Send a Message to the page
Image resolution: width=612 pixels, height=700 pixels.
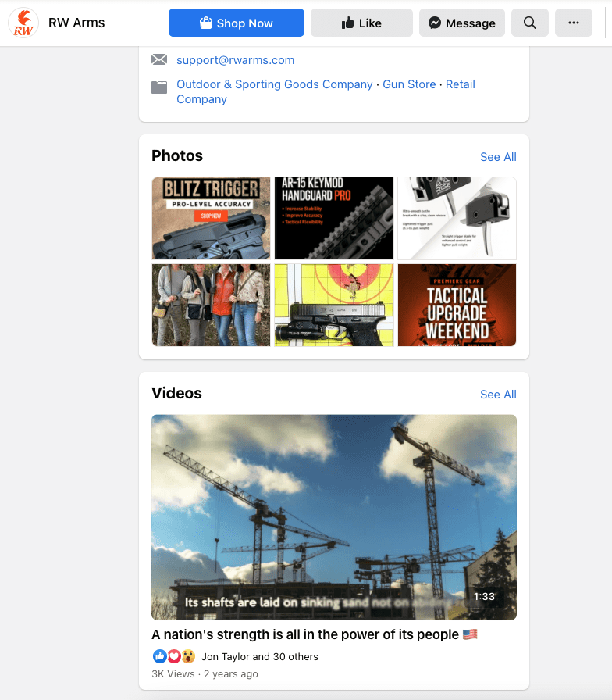point(461,23)
